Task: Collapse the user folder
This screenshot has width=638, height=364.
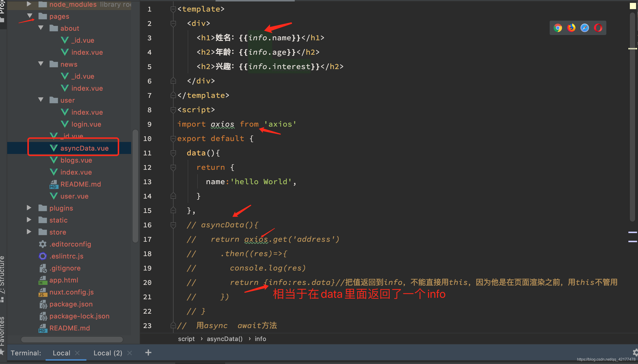Action: 41,100
